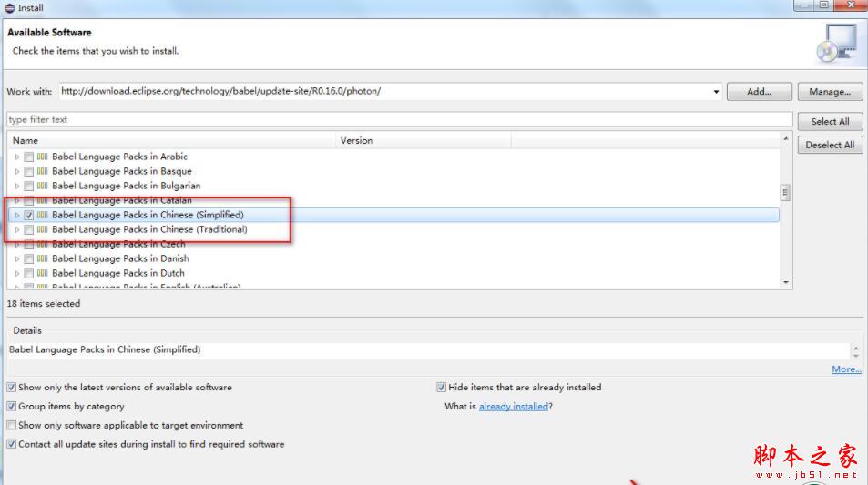Click the software list scrollbar thumb

[x=785, y=192]
